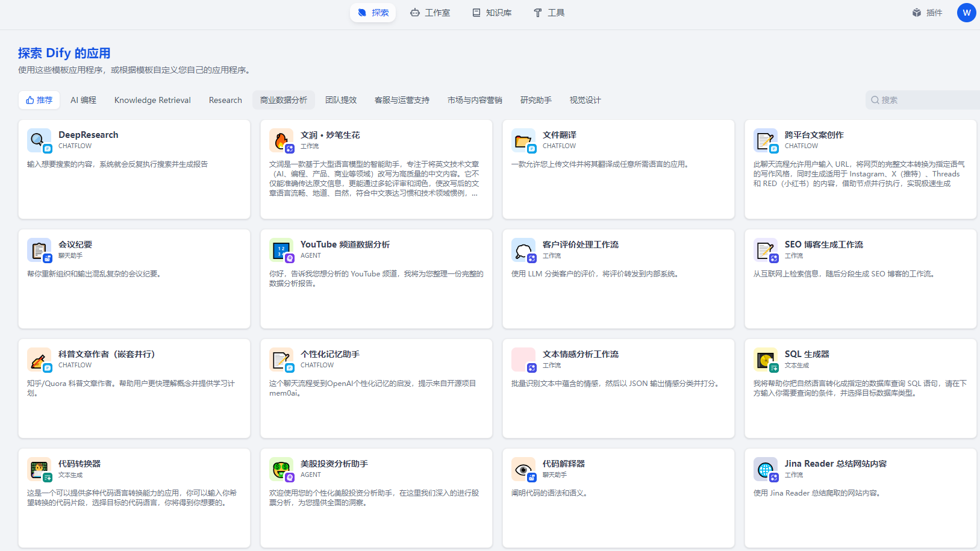Click the 文本情感分析工作流 title text
Screen dimensions: 980x551
click(x=581, y=354)
